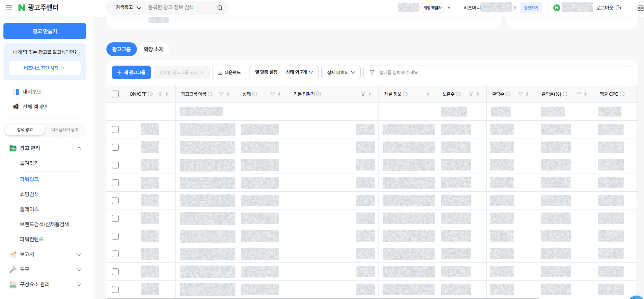The height and width of the screenshot is (299, 644).
Task: Check the fourth data row checkbox
Action: (115, 183)
